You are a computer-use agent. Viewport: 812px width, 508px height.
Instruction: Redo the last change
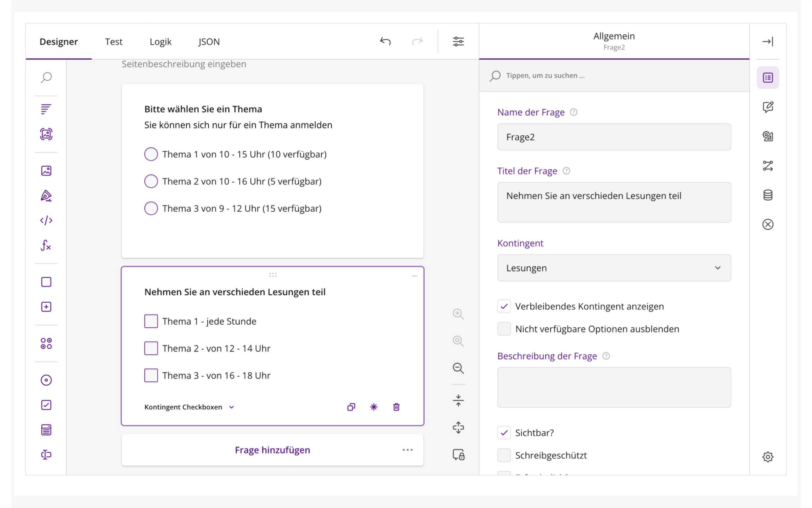tap(417, 41)
